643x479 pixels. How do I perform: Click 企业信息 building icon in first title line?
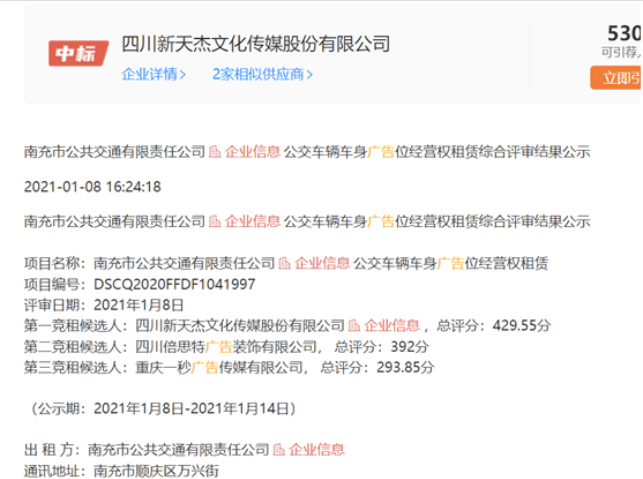tap(215, 152)
